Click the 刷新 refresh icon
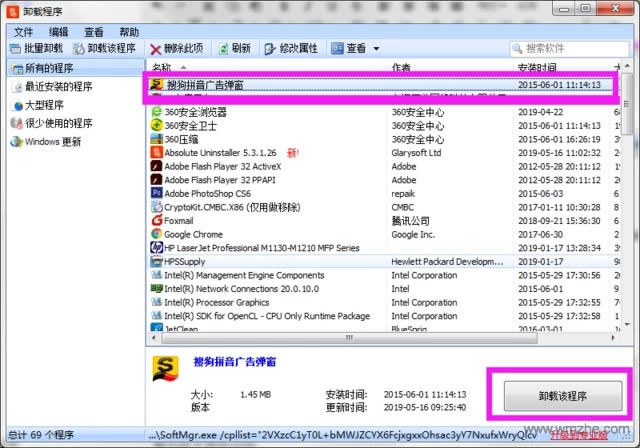The width and height of the screenshot is (640, 448). click(x=223, y=49)
